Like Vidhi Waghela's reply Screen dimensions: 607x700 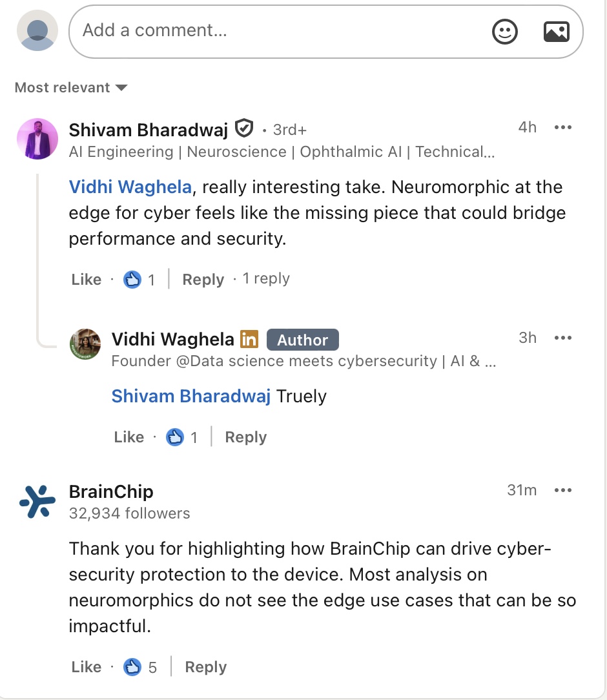[x=129, y=437]
